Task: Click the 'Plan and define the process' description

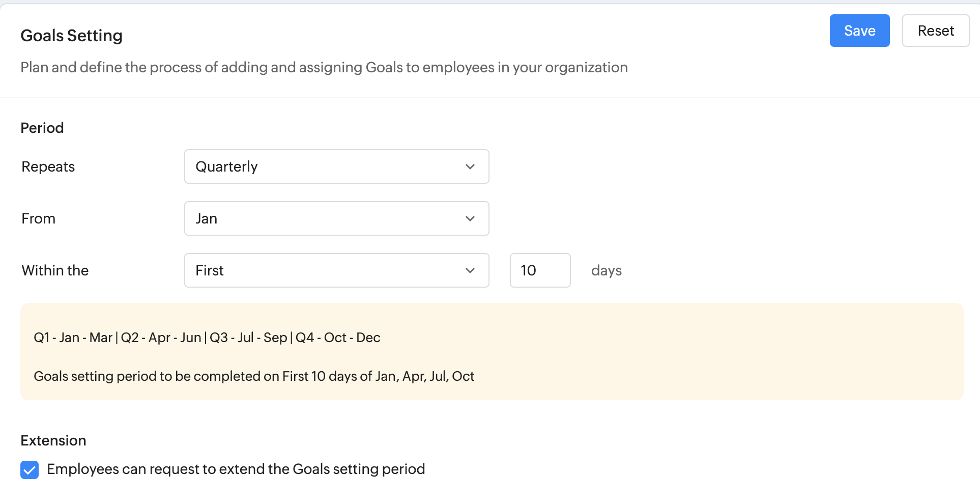Action: tap(324, 67)
